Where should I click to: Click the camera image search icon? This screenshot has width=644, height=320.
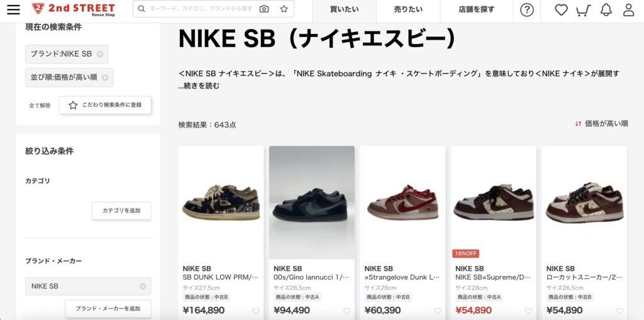tap(264, 9)
